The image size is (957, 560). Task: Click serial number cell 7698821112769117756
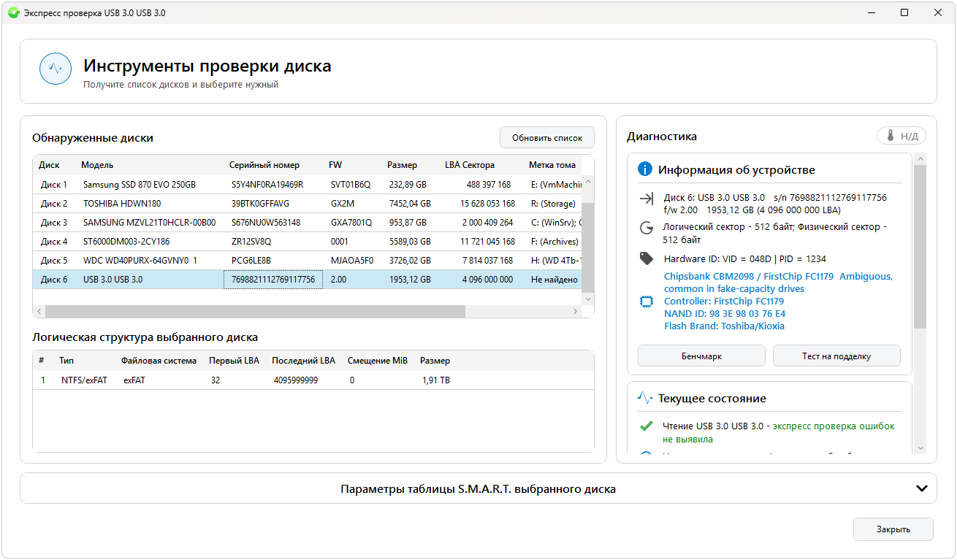273,280
